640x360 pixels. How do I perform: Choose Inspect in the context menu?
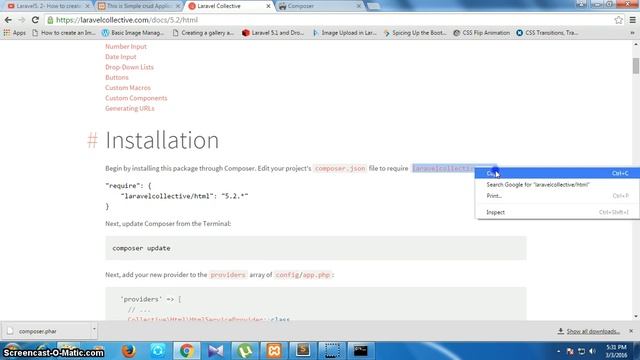(x=557, y=212)
